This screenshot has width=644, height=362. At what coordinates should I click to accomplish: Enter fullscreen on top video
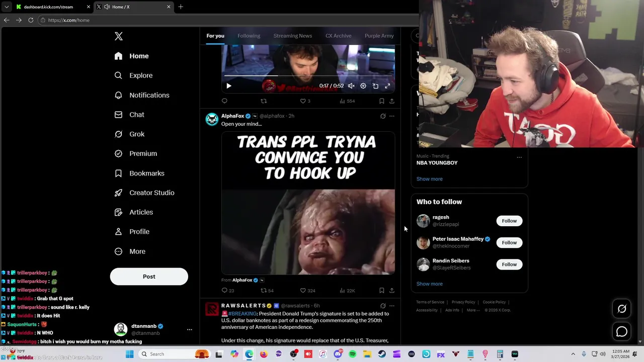[387, 86]
